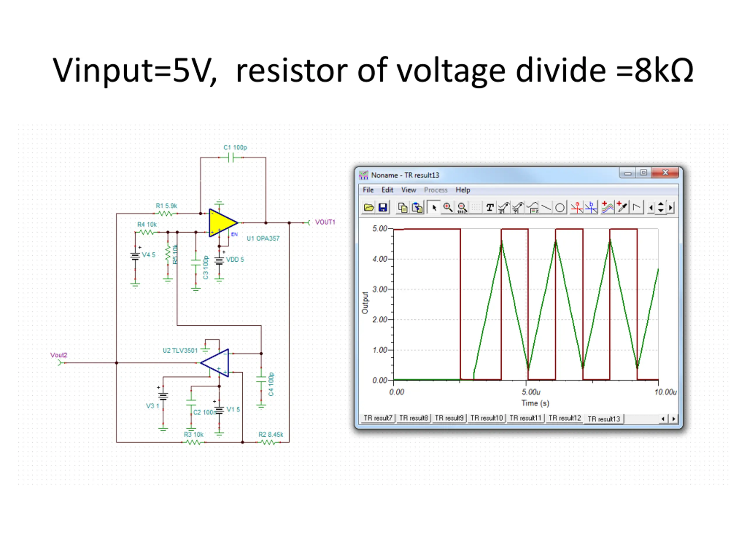Select the circle drawing tool
This screenshot has height=560, width=747.
coord(560,208)
